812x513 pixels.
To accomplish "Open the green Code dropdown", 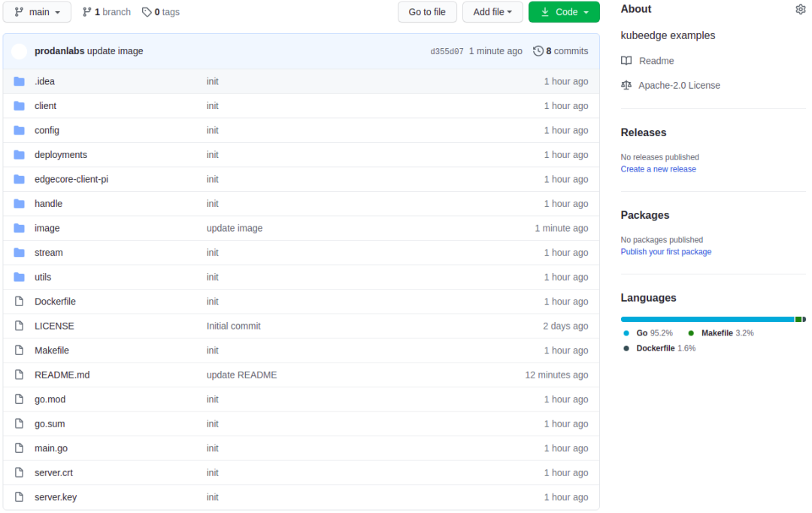I will (564, 12).
